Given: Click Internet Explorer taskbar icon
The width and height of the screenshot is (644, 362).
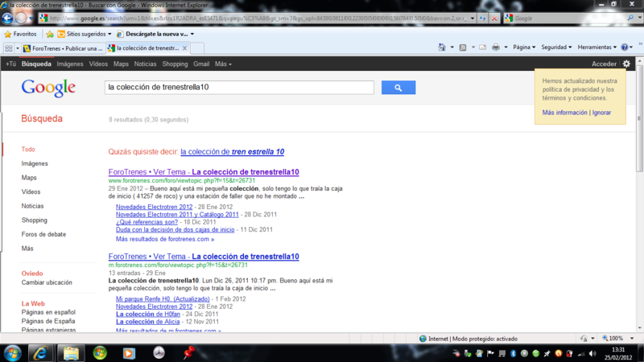Looking at the screenshot, I should [40, 353].
